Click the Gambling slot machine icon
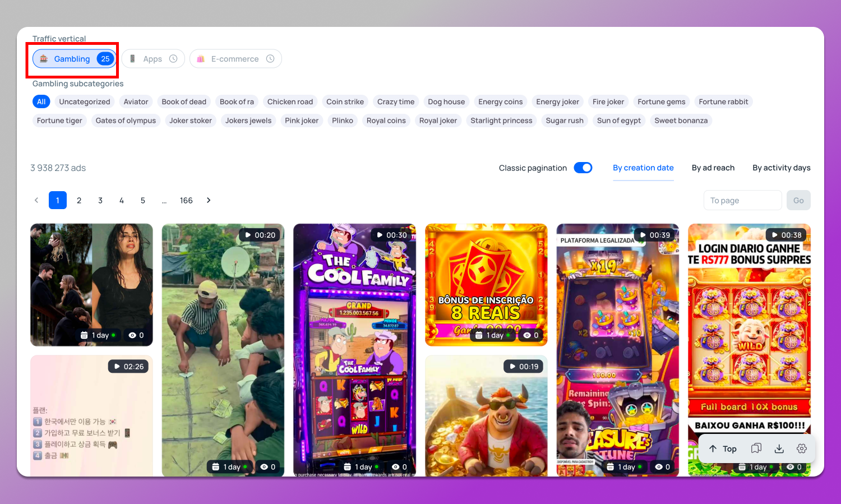This screenshot has height=504, width=841. pyautogui.click(x=44, y=59)
